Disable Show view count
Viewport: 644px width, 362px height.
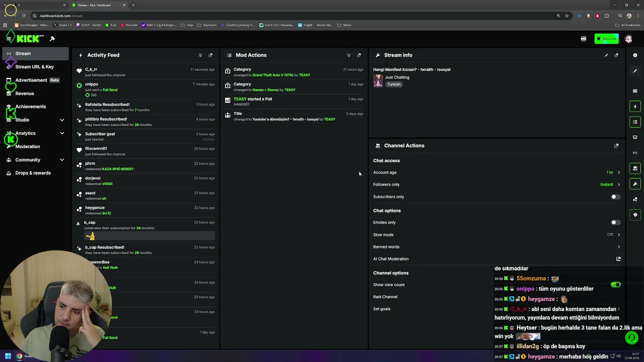[615, 285]
